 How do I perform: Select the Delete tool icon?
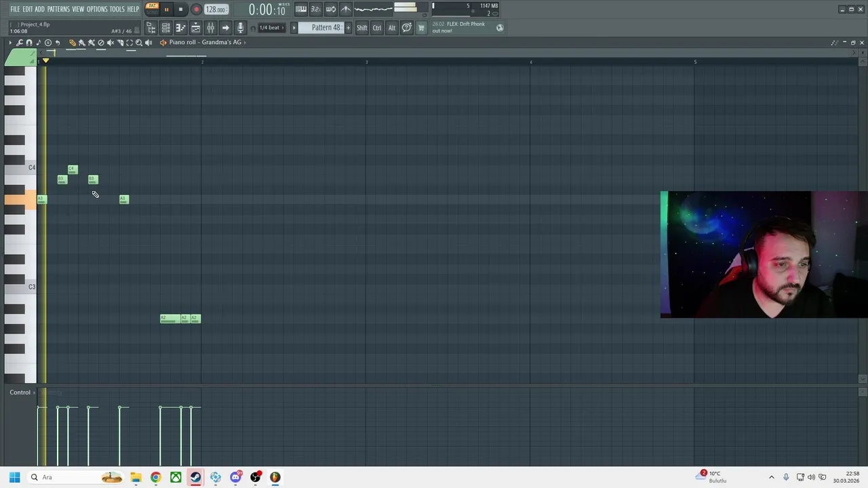coord(101,43)
